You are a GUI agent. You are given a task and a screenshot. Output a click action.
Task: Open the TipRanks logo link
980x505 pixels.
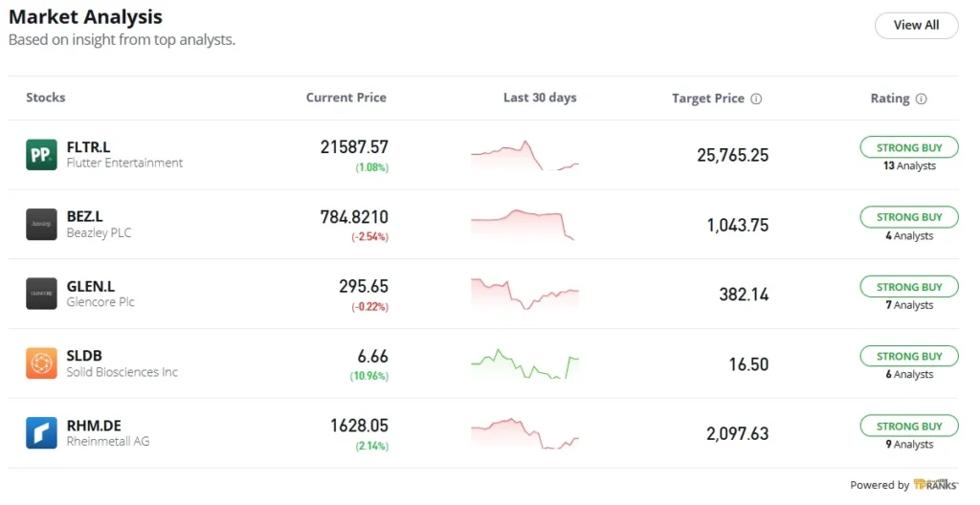coord(936,484)
